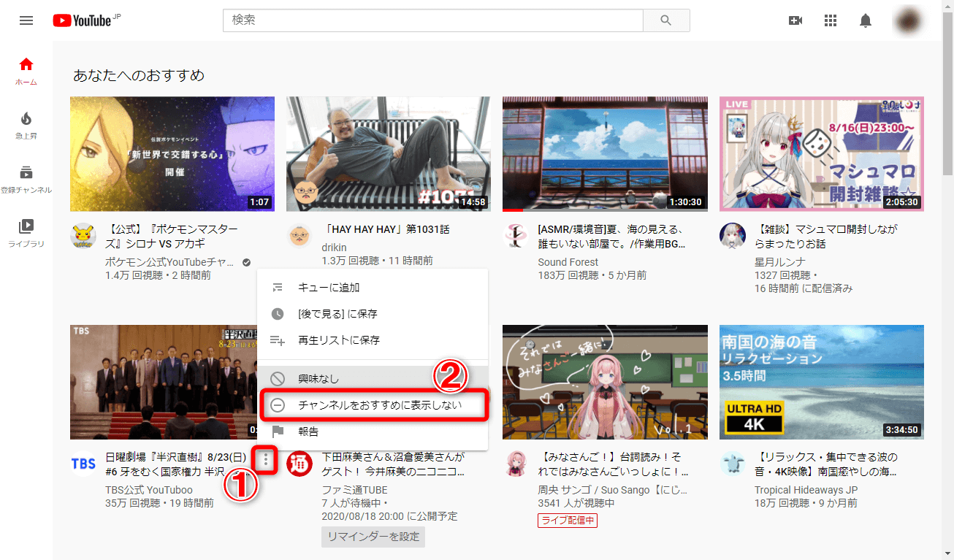Play the HAY HAY HAY #1031 thumbnail
This screenshot has height=560, width=954.
pyautogui.click(x=389, y=154)
